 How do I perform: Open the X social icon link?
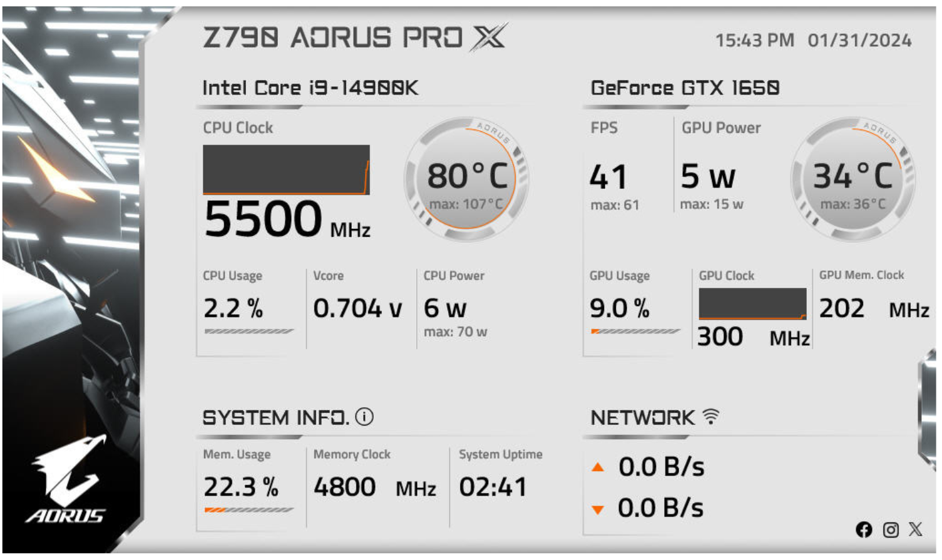pyautogui.click(x=915, y=529)
